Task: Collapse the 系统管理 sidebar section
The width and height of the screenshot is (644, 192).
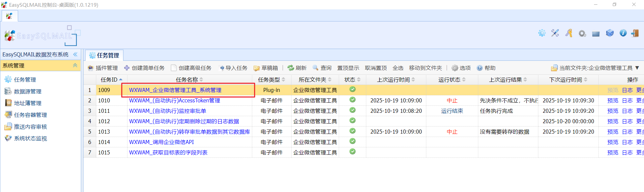Action: [75, 65]
